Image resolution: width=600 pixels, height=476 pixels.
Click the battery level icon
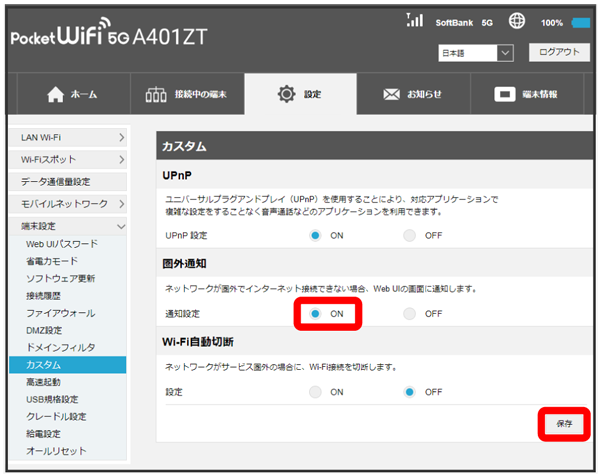pos(581,22)
